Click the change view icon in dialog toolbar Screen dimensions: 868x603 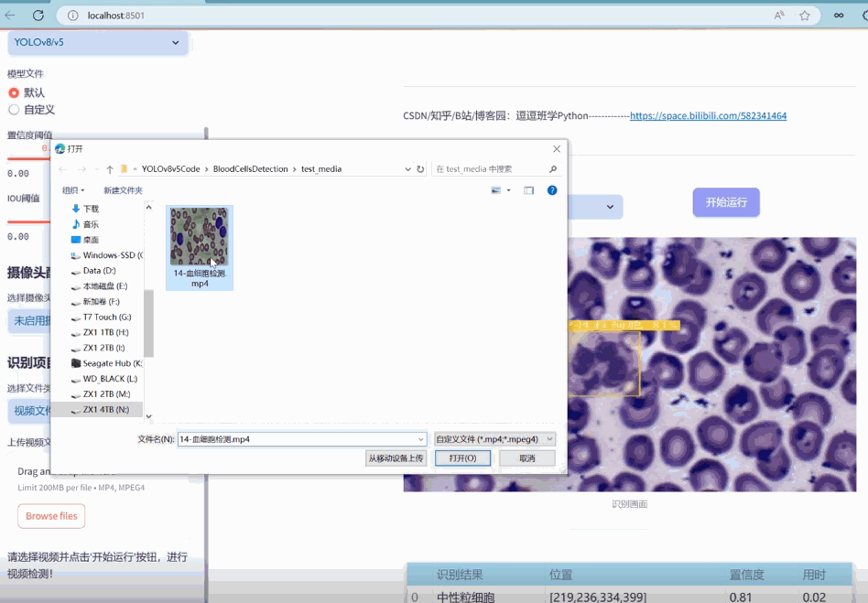pos(496,190)
